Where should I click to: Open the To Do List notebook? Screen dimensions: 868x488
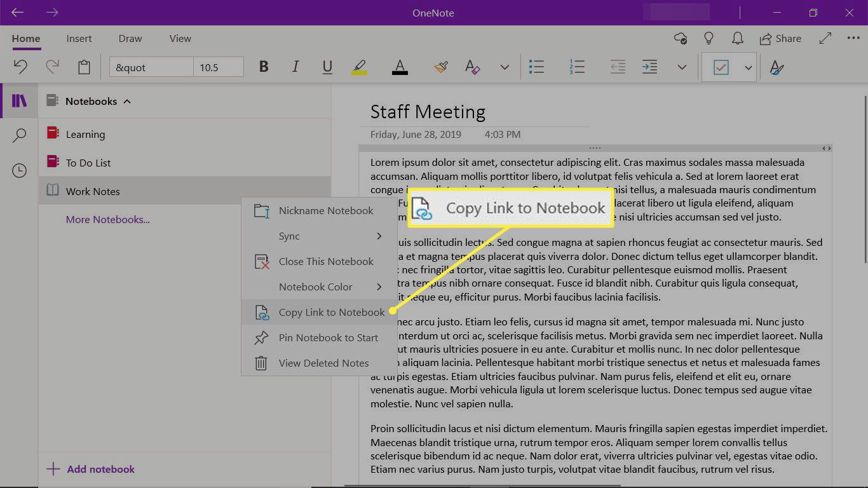point(184,163)
